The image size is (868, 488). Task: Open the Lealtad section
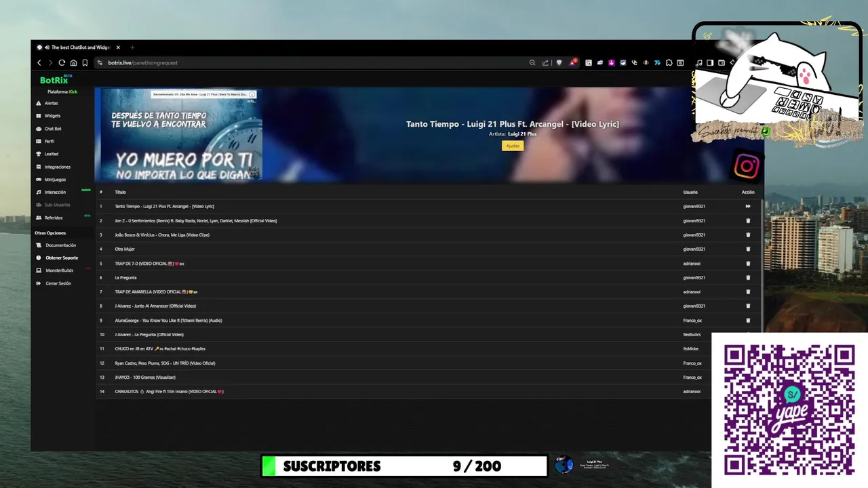click(x=51, y=154)
